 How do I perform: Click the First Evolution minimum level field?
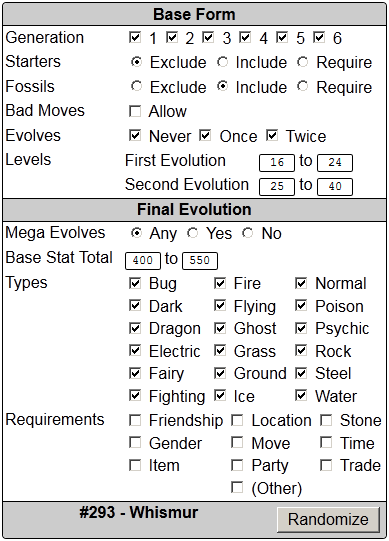coord(277,163)
